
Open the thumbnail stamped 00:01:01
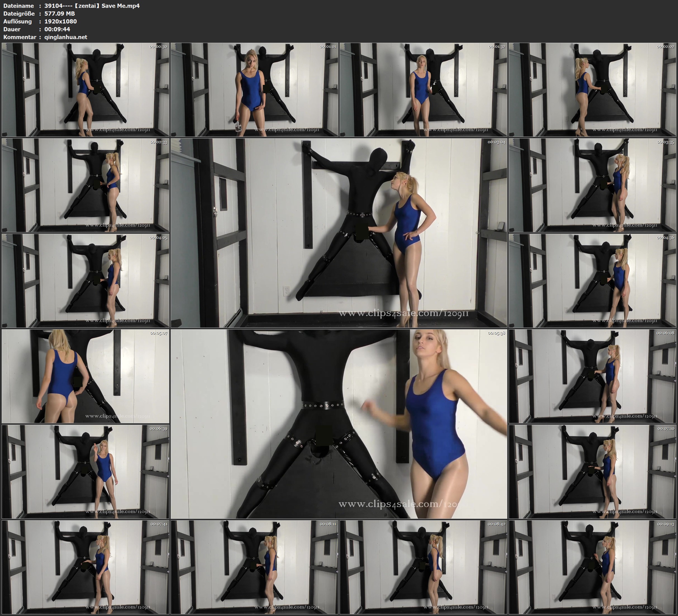[254, 89]
